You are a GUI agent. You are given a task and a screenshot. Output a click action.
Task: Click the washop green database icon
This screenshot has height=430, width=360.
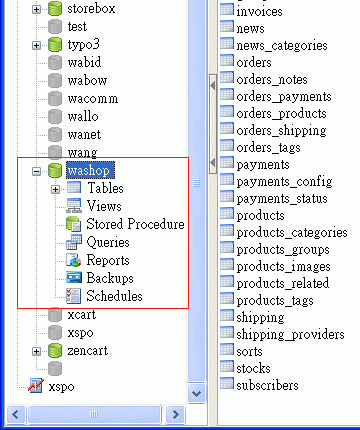(55, 171)
